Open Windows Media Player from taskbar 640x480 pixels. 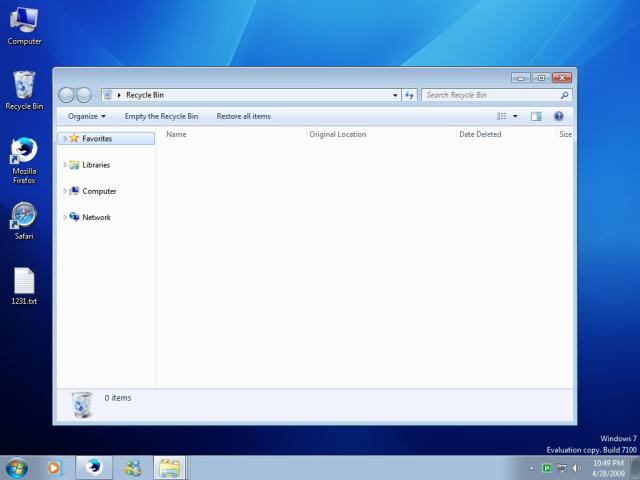click(54, 467)
